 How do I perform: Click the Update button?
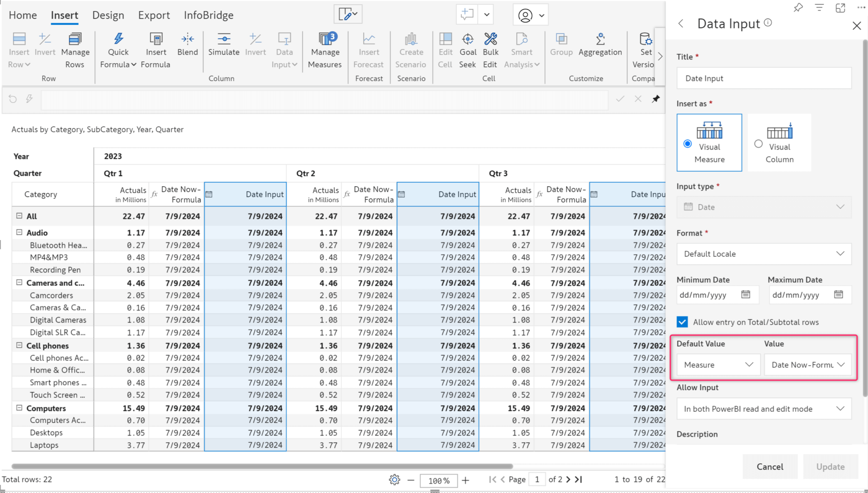click(830, 466)
